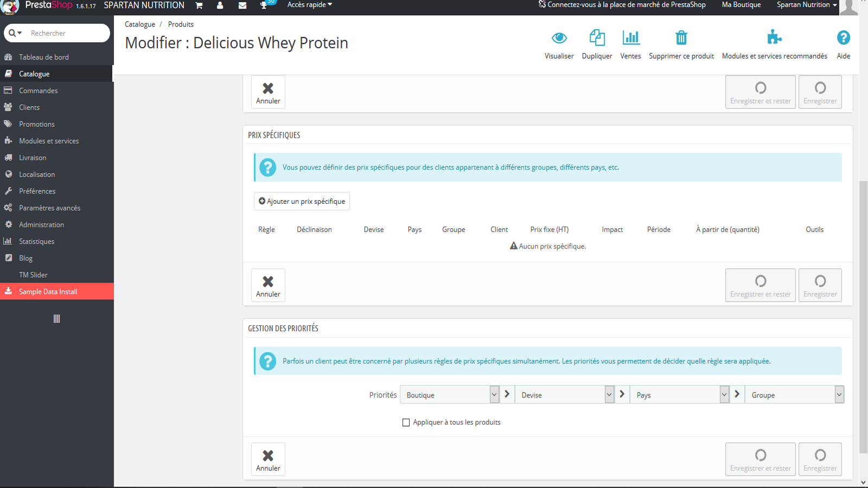Click the chevron between Pays and Groupe
Image resolution: width=868 pixels, height=488 pixels.
737,394
